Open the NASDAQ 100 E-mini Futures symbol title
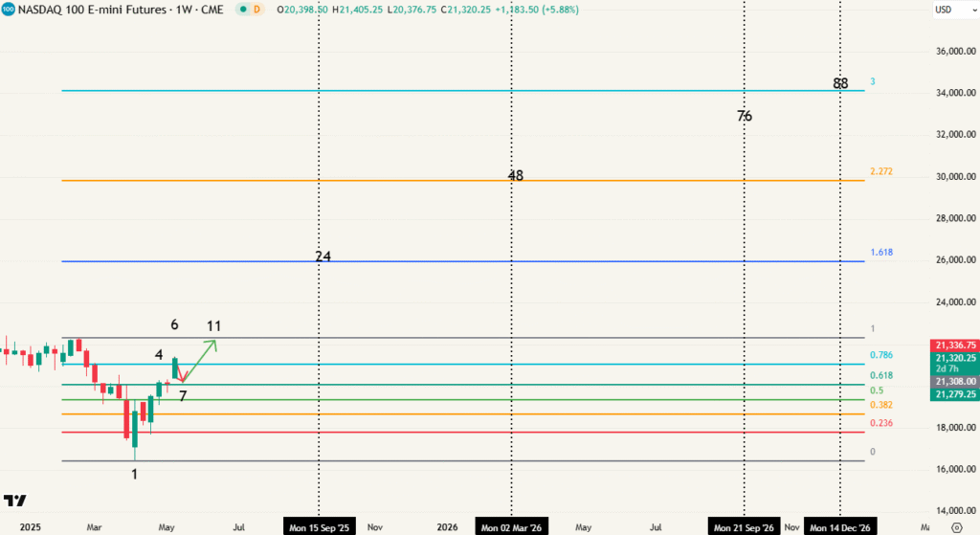This screenshot has height=535, width=980. pyautogui.click(x=121, y=10)
